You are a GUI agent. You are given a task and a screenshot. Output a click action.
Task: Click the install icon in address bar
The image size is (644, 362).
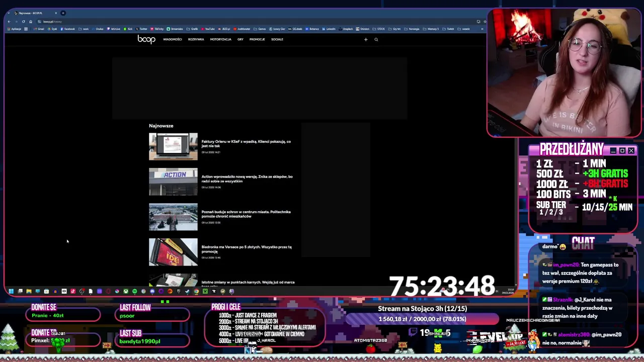(x=478, y=22)
